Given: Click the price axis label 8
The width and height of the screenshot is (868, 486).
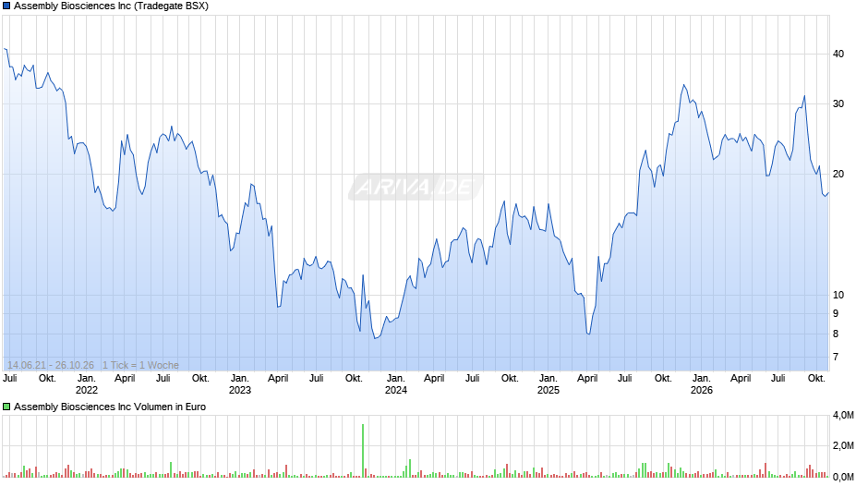Looking at the screenshot, I should pos(836,334).
